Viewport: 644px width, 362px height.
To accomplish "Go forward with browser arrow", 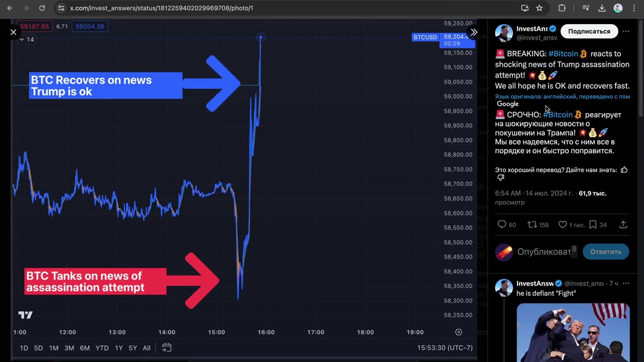I will coord(26,8).
